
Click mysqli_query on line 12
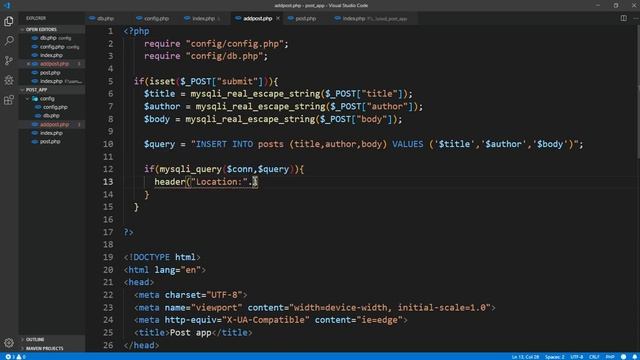pos(190,169)
